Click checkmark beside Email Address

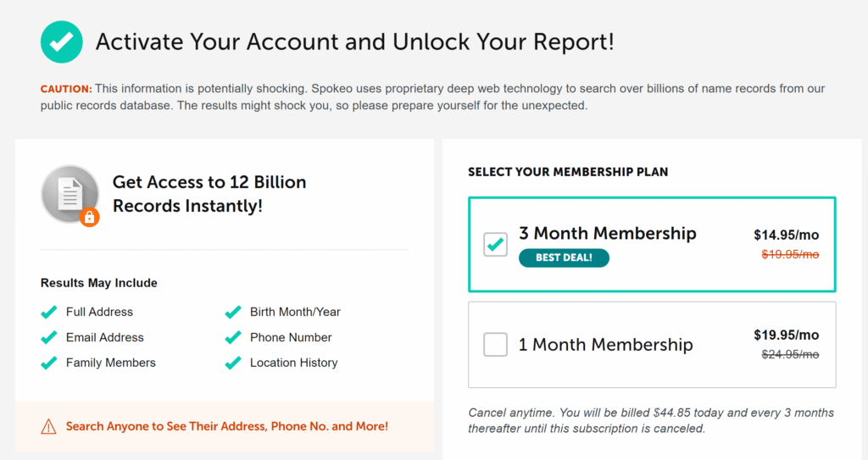pyautogui.click(x=49, y=338)
